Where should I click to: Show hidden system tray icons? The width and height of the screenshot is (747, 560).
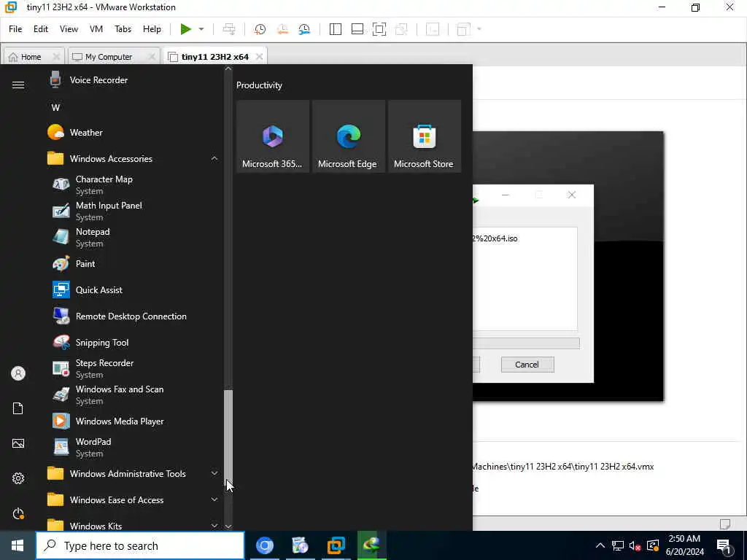[600, 545]
